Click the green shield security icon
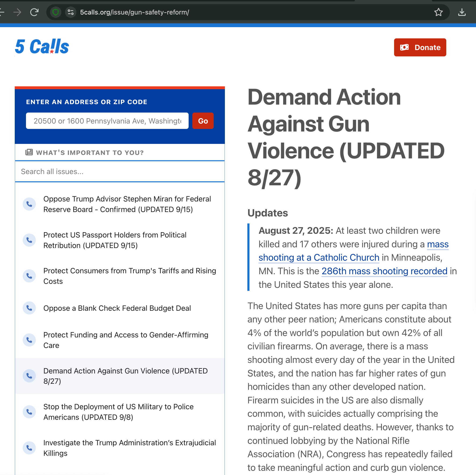476x475 pixels. [x=56, y=12]
